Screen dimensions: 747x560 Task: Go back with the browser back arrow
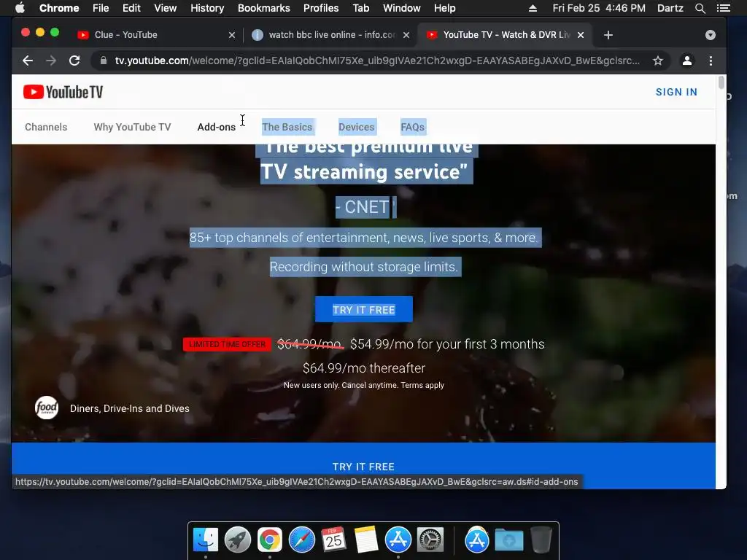pos(28,61)
